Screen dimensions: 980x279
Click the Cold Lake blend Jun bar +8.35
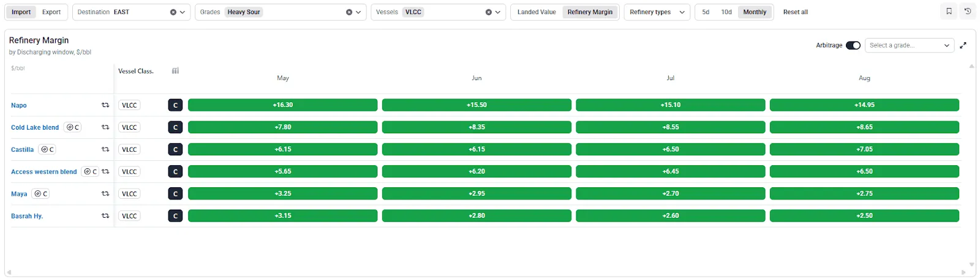tap(477, 127)
